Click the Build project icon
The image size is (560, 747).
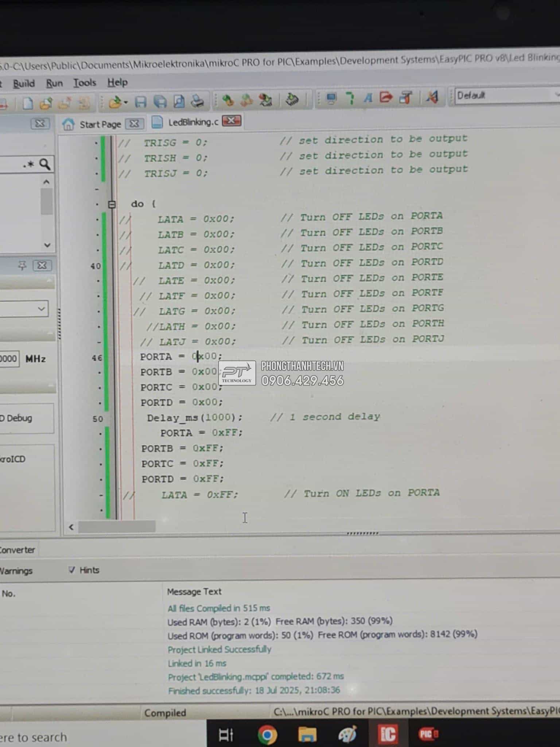point(228,100)
